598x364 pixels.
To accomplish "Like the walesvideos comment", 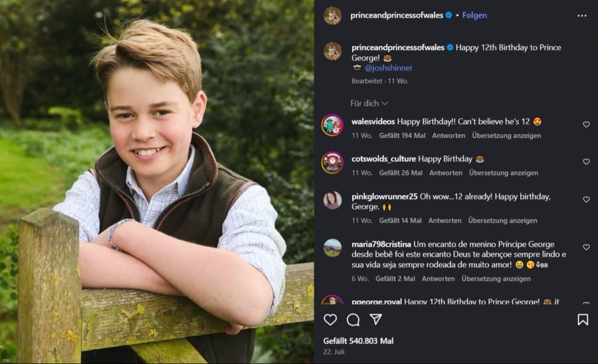I will coord(586,124).
